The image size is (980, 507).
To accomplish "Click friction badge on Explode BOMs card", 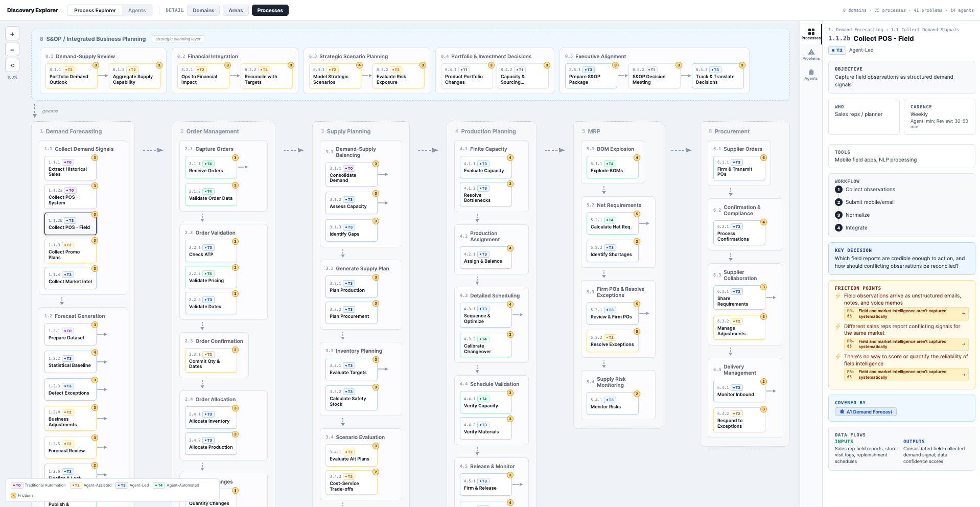I will [637, 157].
